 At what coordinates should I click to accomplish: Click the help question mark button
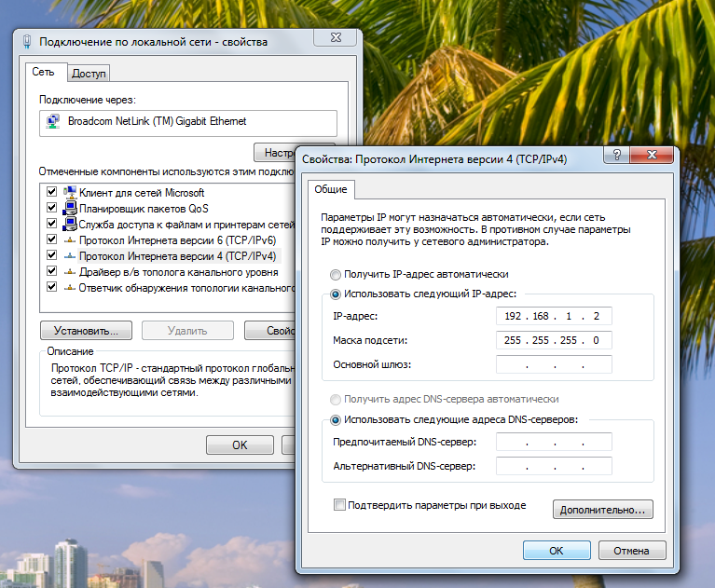[615, 157]
